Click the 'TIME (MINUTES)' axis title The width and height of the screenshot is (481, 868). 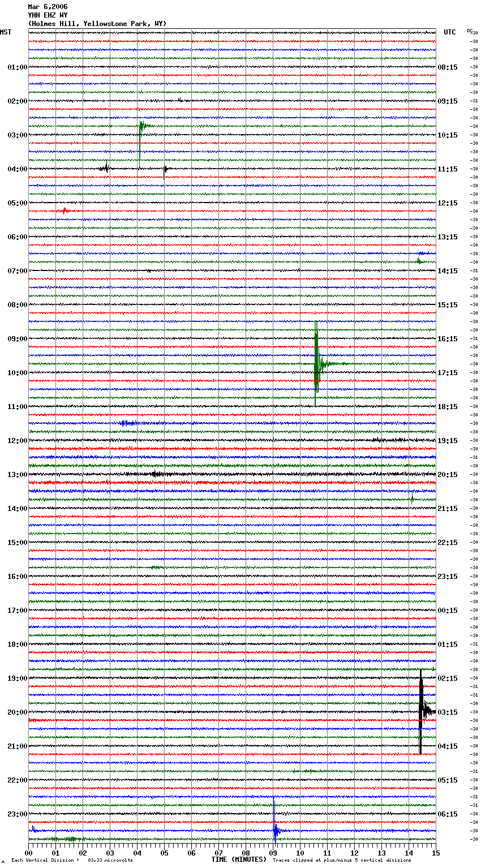[x=239, y=860]
